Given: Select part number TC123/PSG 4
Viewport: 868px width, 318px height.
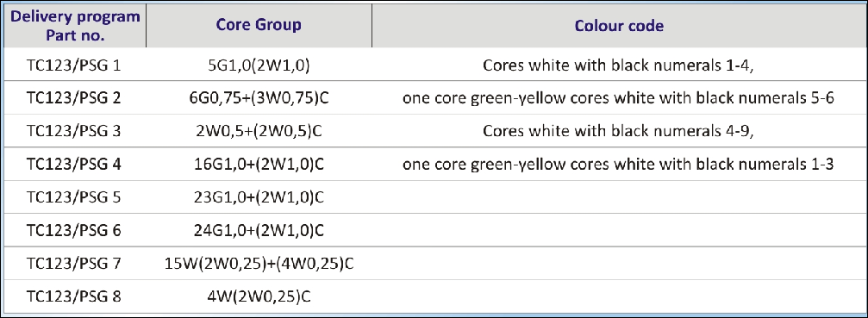Looking at the screenshot, I should [x=74, y=165].
